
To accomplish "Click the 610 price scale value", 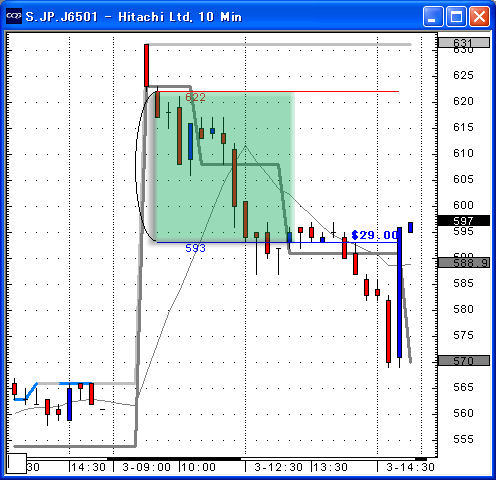I will (463, 153).
